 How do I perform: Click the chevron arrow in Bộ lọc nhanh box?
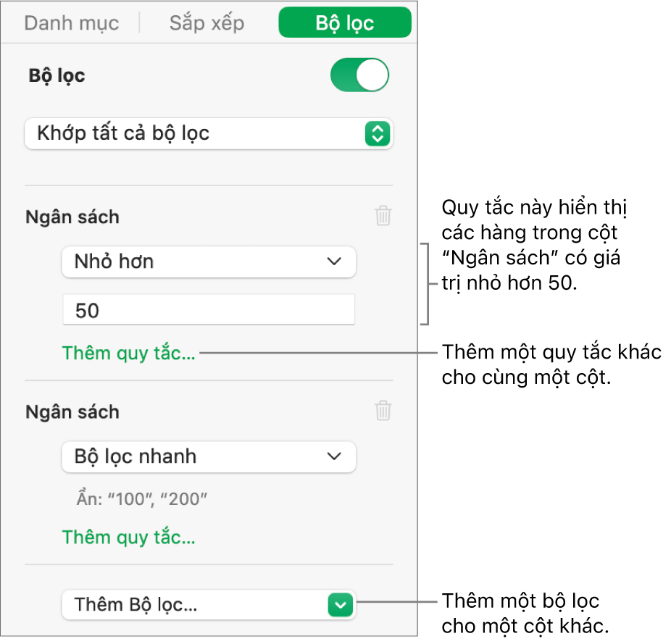pyautogui.click(x=334, y=456)
